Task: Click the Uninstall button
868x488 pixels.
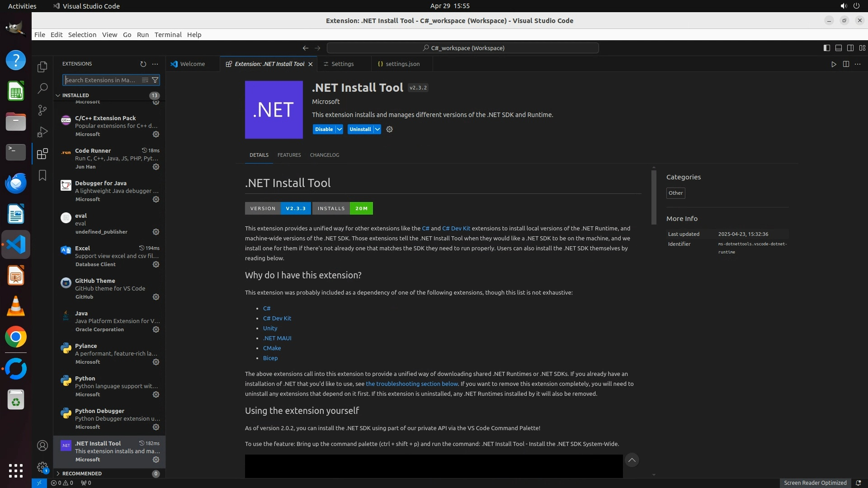Action: click(x=360, y=129)
